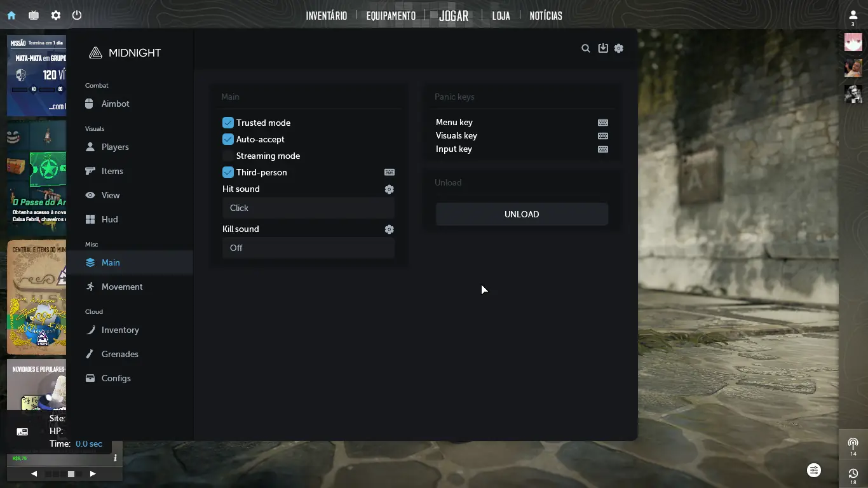
Task: Switch to the Aimbot section
Action: click(x=115, y=104)
